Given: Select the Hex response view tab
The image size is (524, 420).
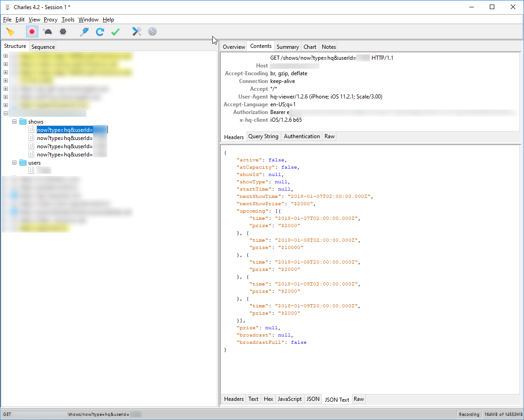Looking at the screenshot, I should (268, 399).
